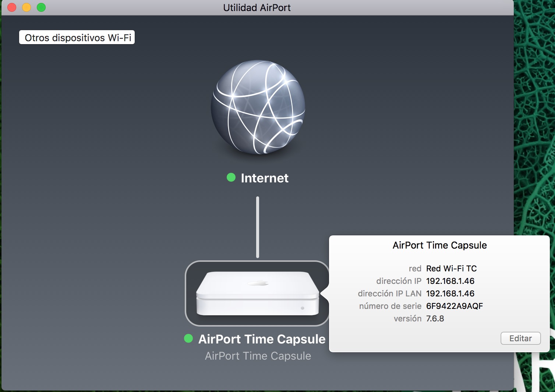555x392 pixels.
Task: Click the gray AirPort Time Capsule subtitle
Action: [258, 356]
